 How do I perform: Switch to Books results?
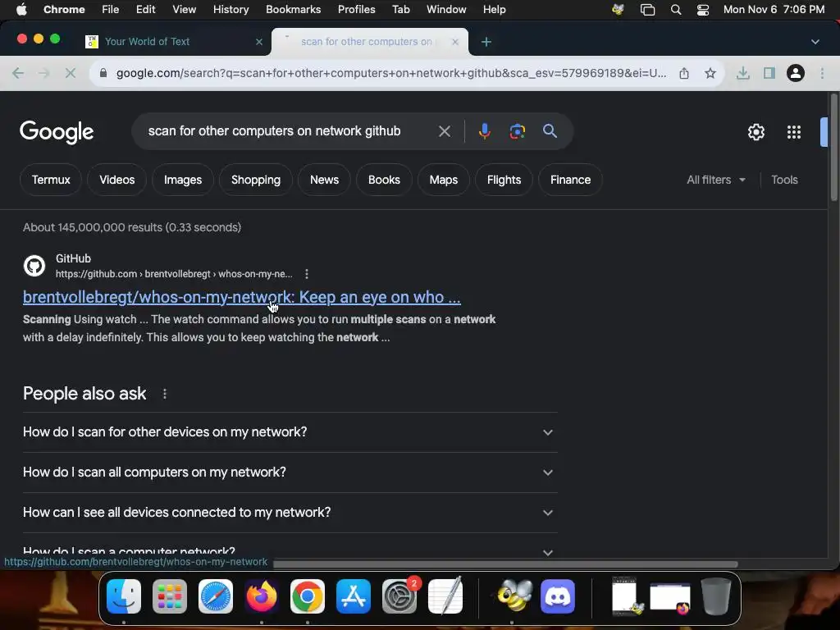click(x=384, y=180)
